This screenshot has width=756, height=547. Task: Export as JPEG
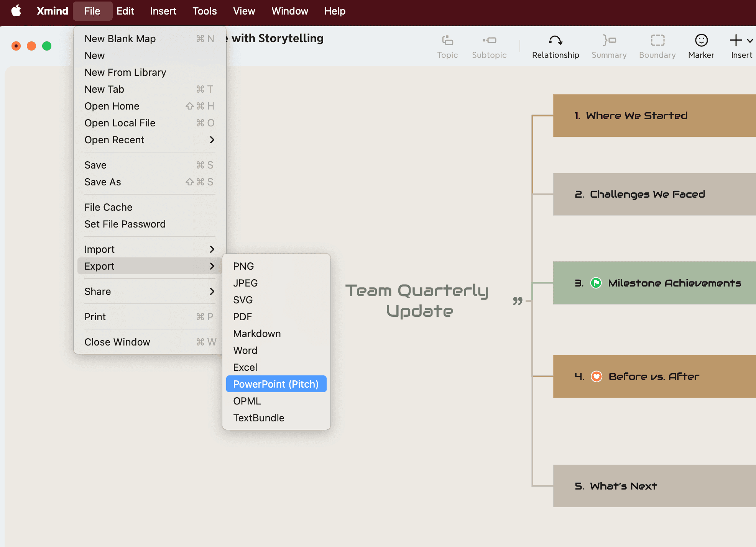point(276,283)
